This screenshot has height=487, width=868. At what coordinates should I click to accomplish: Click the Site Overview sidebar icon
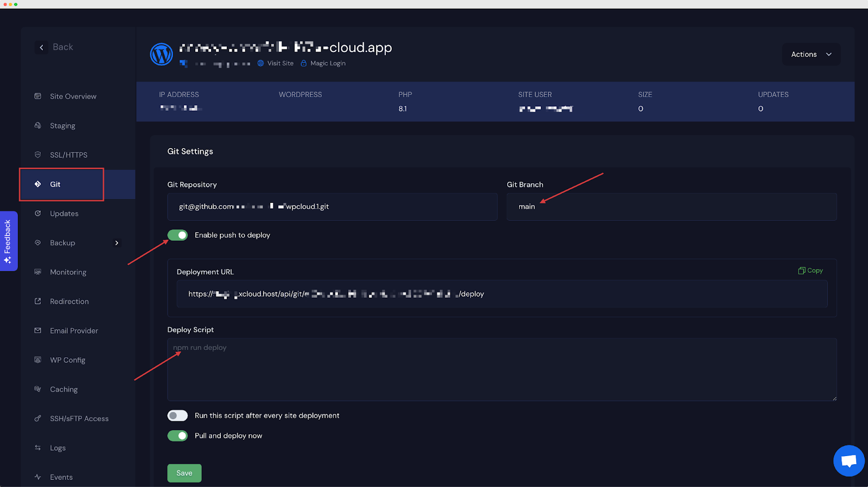37,96
